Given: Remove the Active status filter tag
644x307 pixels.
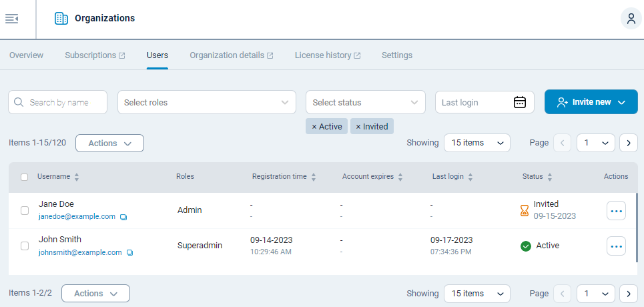Looking at the screenshot, I should (x=315, y=127).
